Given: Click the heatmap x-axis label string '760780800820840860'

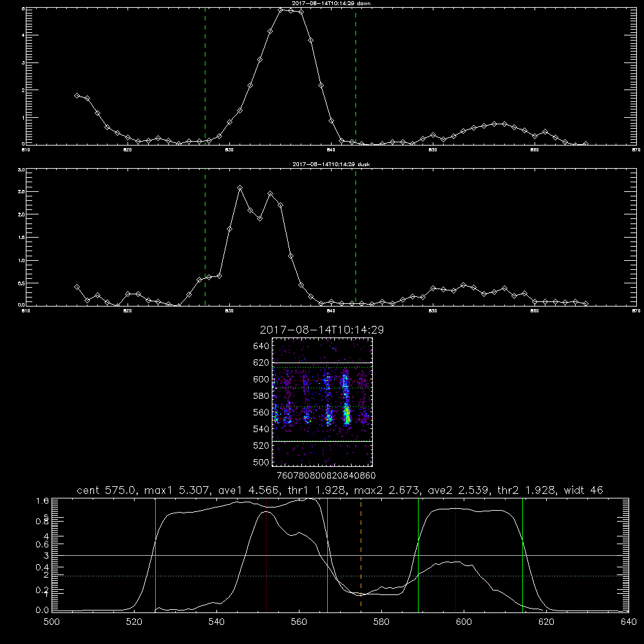Looking at the screenshot, I should point(327,475).
